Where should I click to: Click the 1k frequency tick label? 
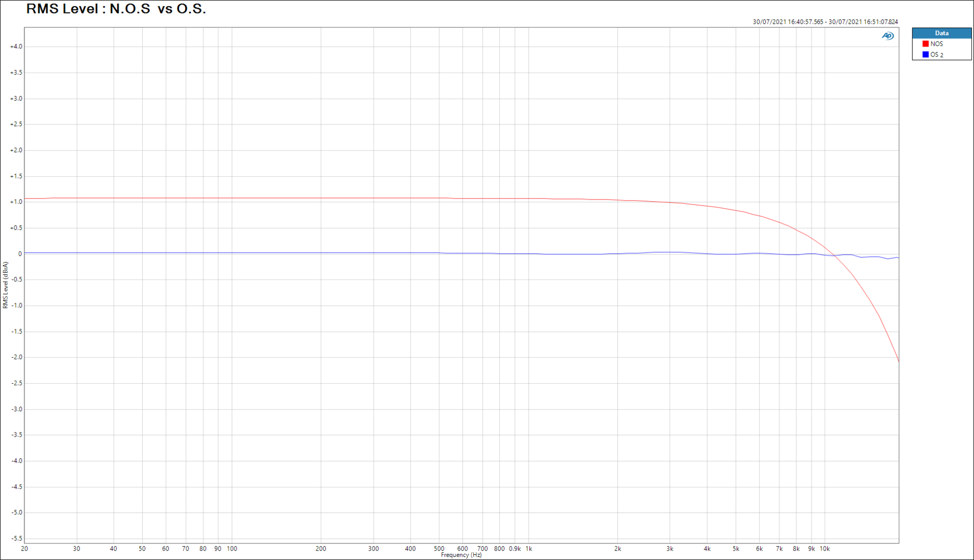(529, 549)
